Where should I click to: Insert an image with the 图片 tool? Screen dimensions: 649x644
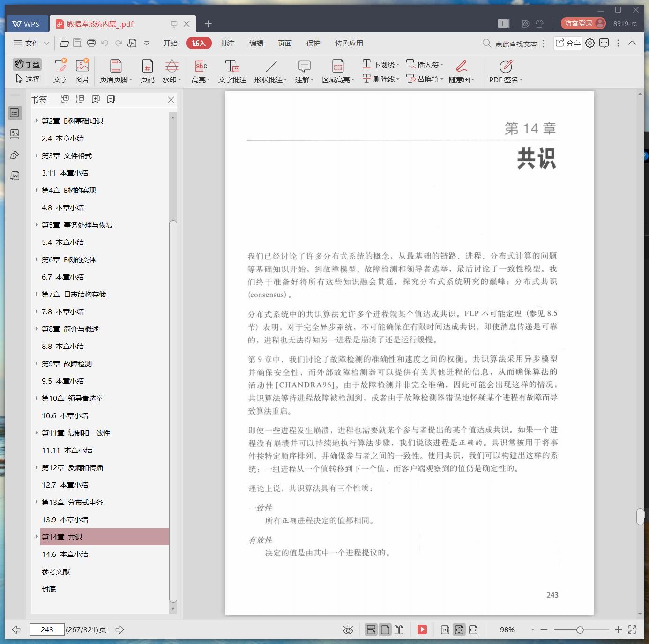pos(82,71)
